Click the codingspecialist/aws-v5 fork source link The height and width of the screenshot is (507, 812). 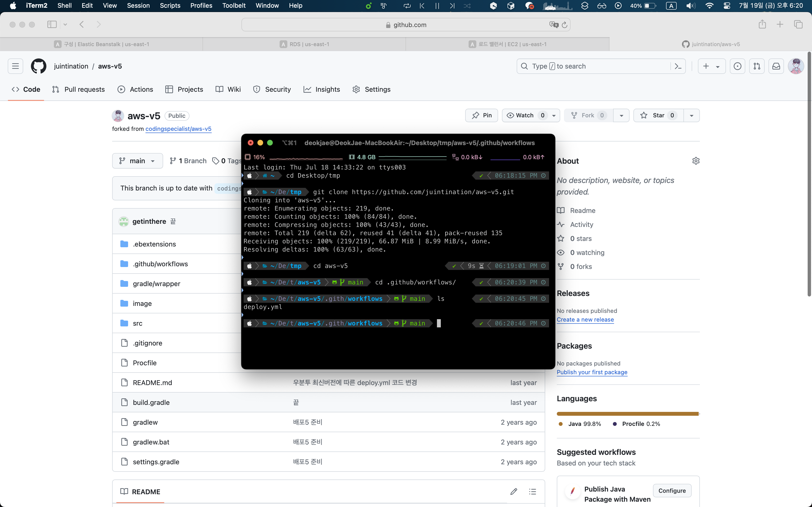pos(178,129)
